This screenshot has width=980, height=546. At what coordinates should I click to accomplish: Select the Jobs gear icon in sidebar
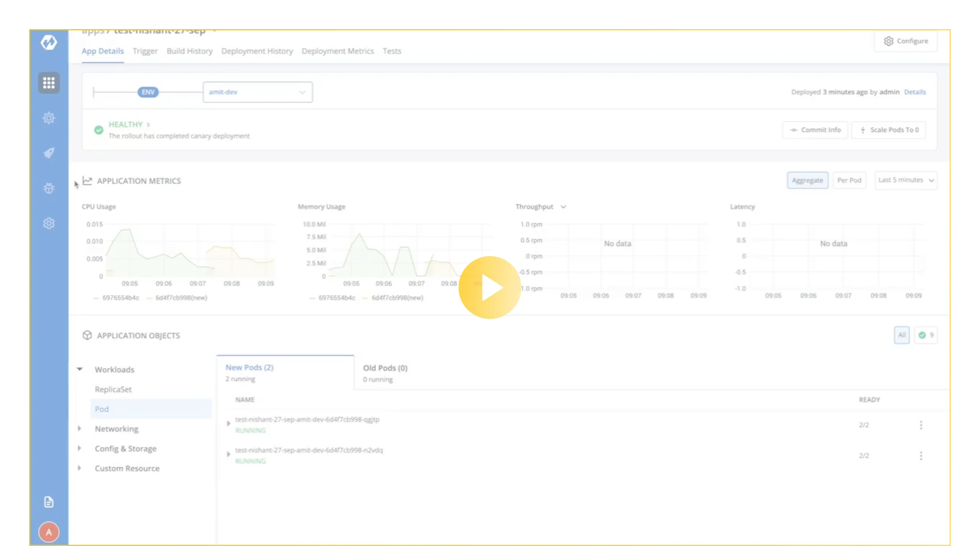48,118
